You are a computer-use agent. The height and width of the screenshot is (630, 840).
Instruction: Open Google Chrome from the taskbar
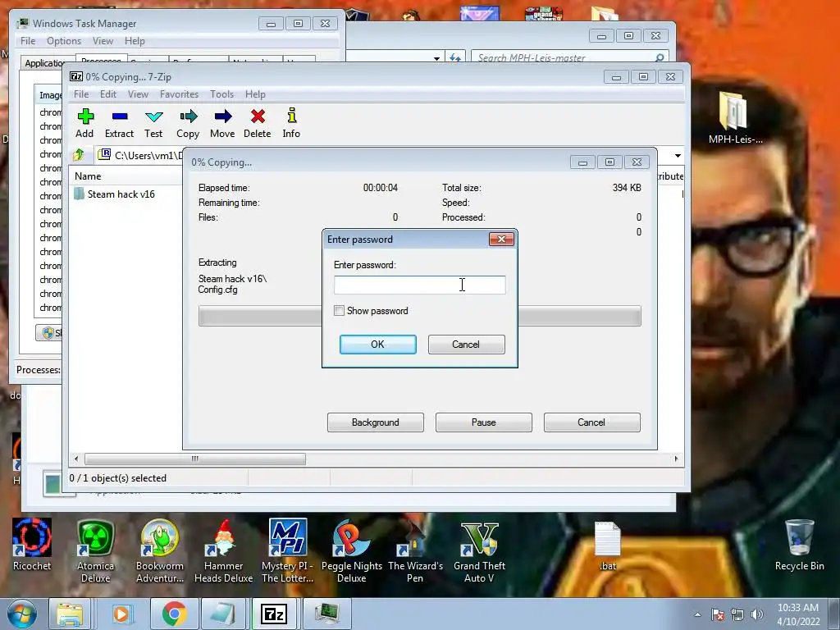point(174,614)
